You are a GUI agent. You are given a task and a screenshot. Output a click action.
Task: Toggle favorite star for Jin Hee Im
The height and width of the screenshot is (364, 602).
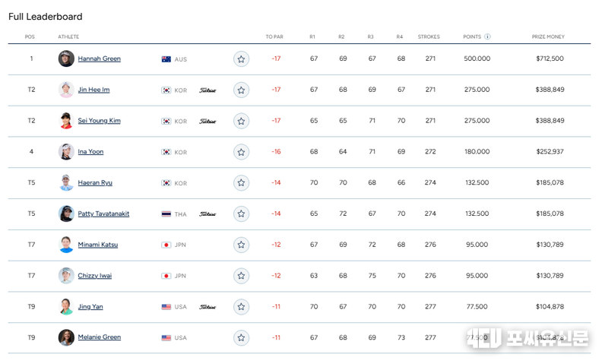coord(241,90)
